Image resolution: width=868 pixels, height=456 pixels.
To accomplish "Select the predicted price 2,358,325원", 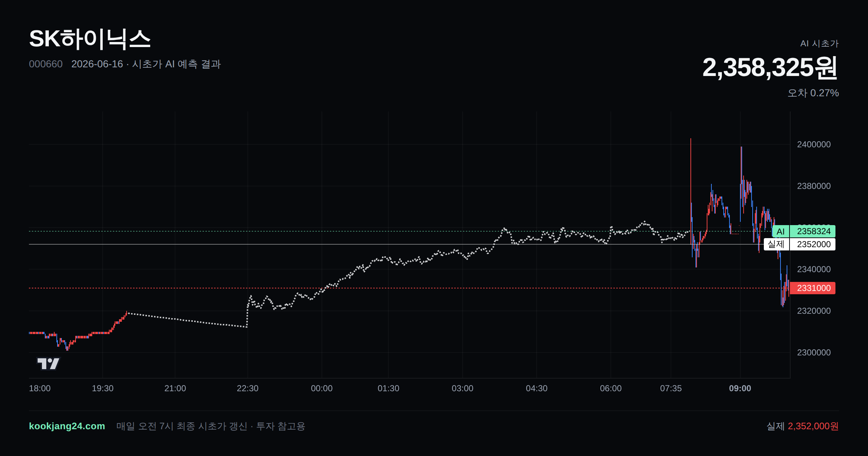I will (x=770, y=67).
